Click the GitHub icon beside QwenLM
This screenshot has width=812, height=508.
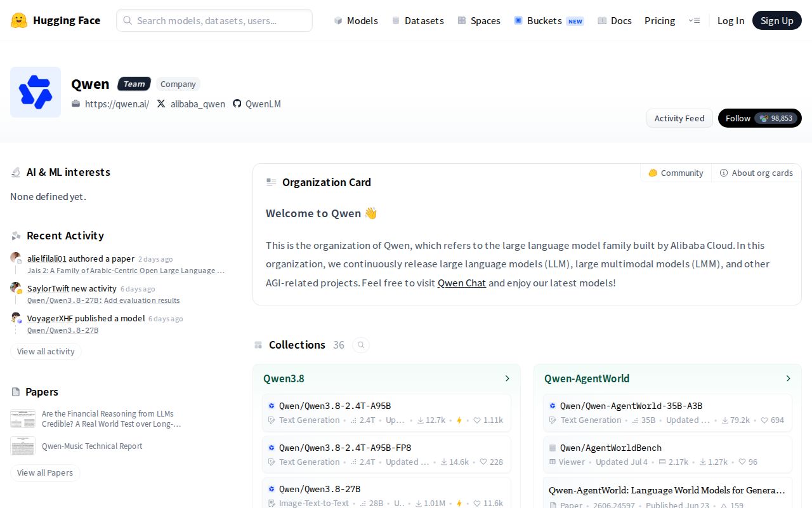coord(237,104)
